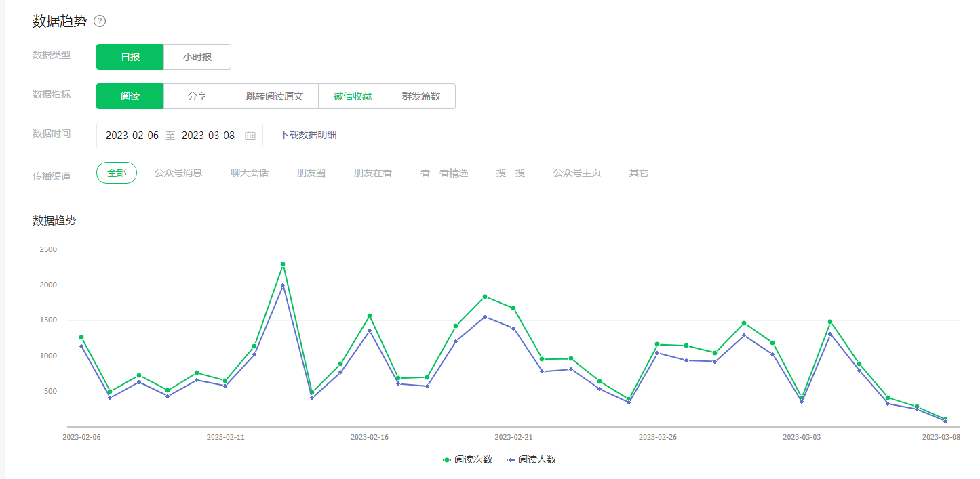Select the 全部 channel filter
Image resolution: width=980 pixels, height=479 pixels.
click(117, 173)
